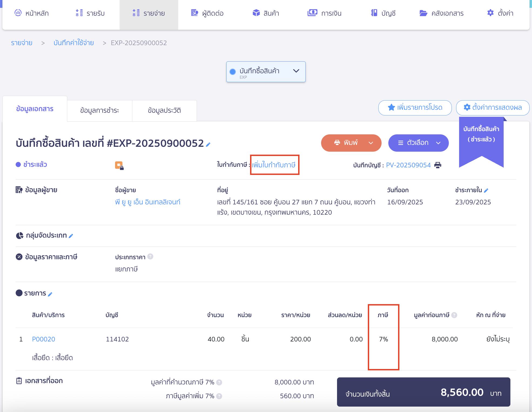Click the pencil next to กลุ่มจัดประเภท
Viewport: 532px width, 412px height.
coord(71,236)
